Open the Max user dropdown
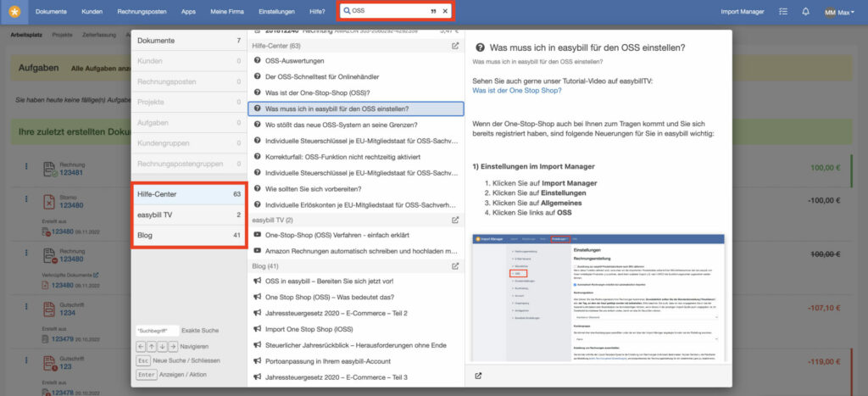The height and width of the screenshot is (396, 868). point(846,12)
